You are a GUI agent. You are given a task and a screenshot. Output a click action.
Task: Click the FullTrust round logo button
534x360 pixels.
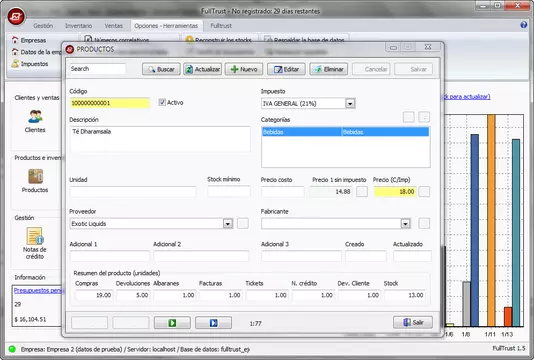16,17
